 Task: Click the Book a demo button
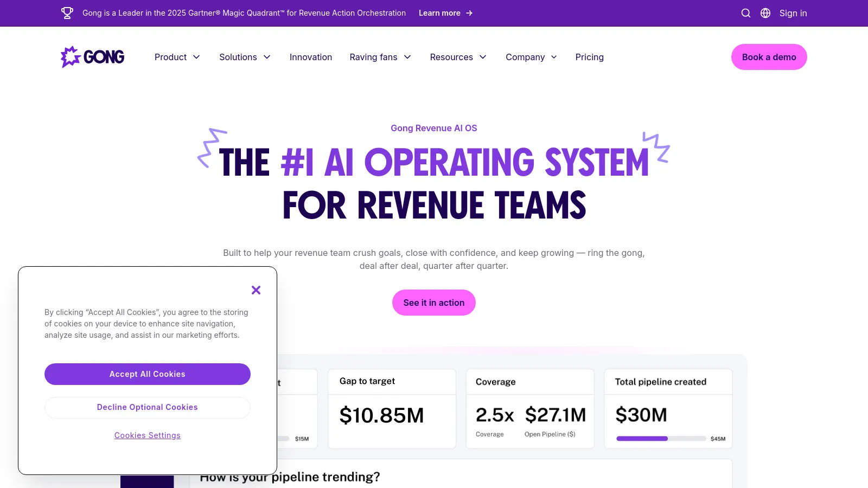tap(769, 57)
